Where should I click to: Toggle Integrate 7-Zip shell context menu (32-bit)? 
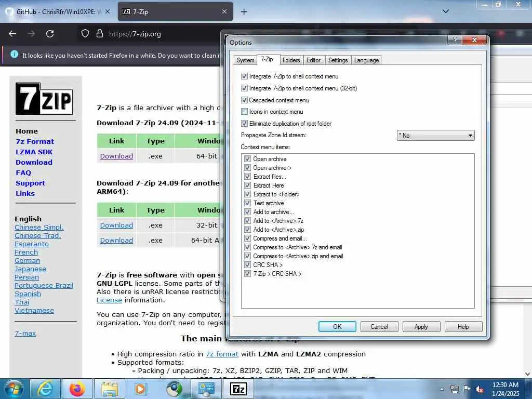click(244, 88)
